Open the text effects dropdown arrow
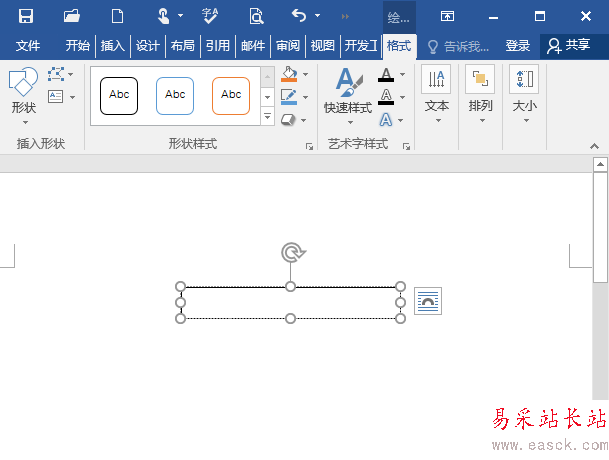Image resolution: width=609 pixels, height=460 pixels. pos(400,120)
